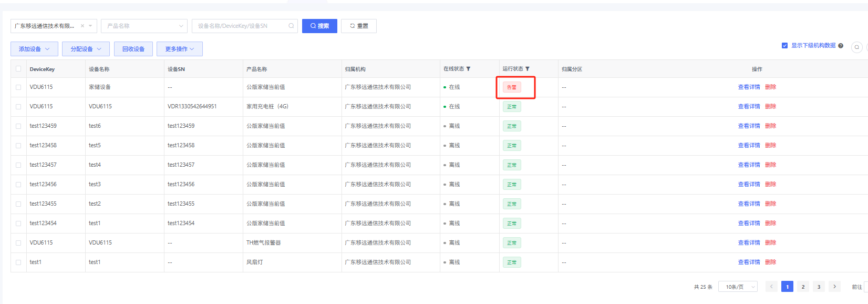Switch to page 2 of the device list
868x304 pixels.
[x=803, y=287]
